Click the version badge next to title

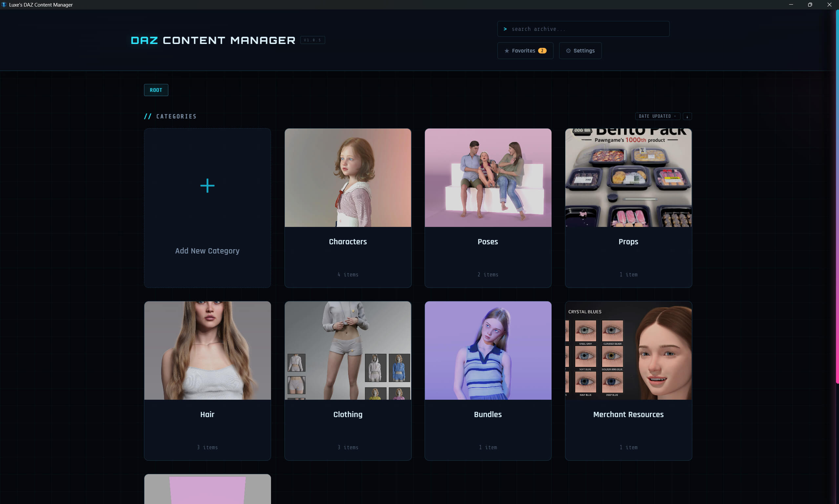tap(312, 40)
